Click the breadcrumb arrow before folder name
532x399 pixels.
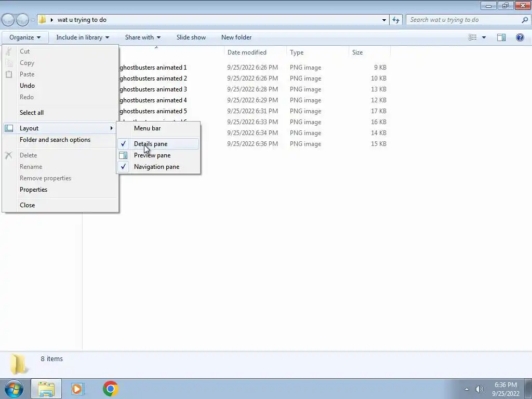tap(51, 20)
